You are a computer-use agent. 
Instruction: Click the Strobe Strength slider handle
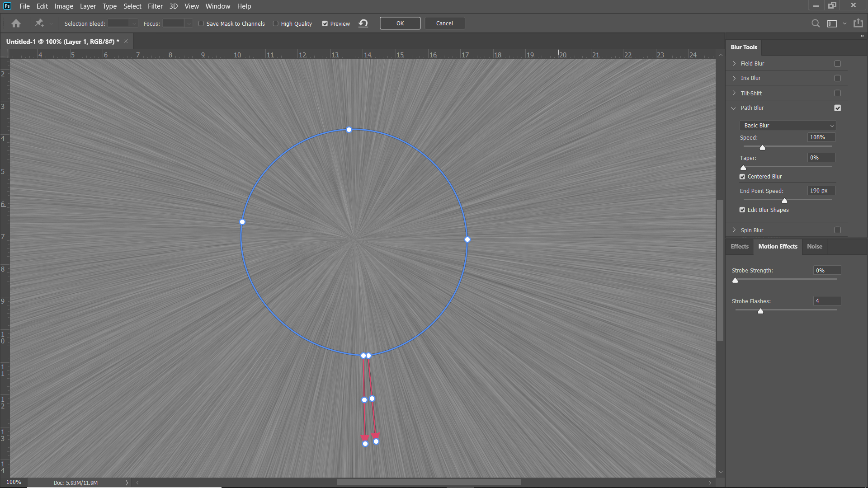tap(735, 281)
